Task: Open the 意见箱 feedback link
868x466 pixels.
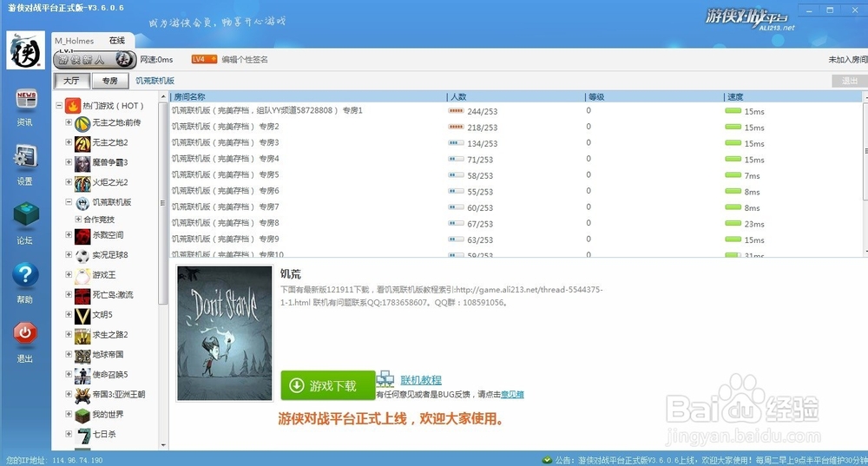Action: coord(512,395)
